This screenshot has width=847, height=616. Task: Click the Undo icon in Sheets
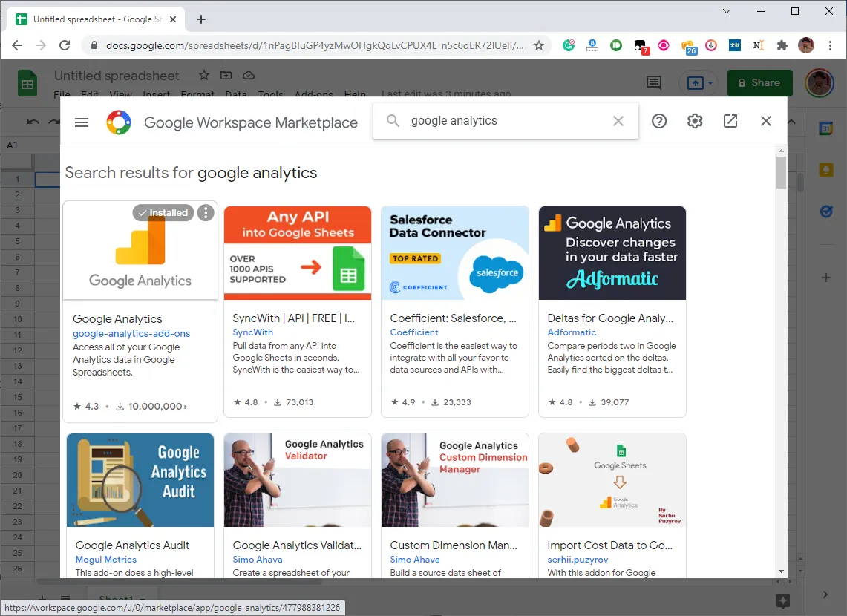coord(33,122)
